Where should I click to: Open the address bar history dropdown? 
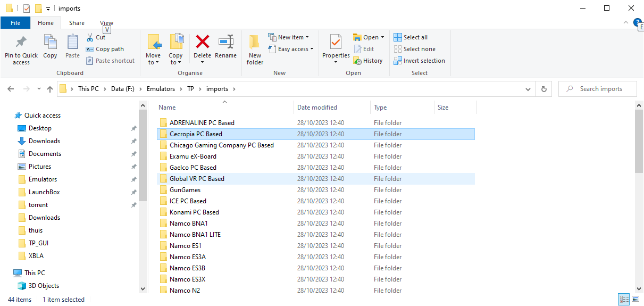(528, 89)
